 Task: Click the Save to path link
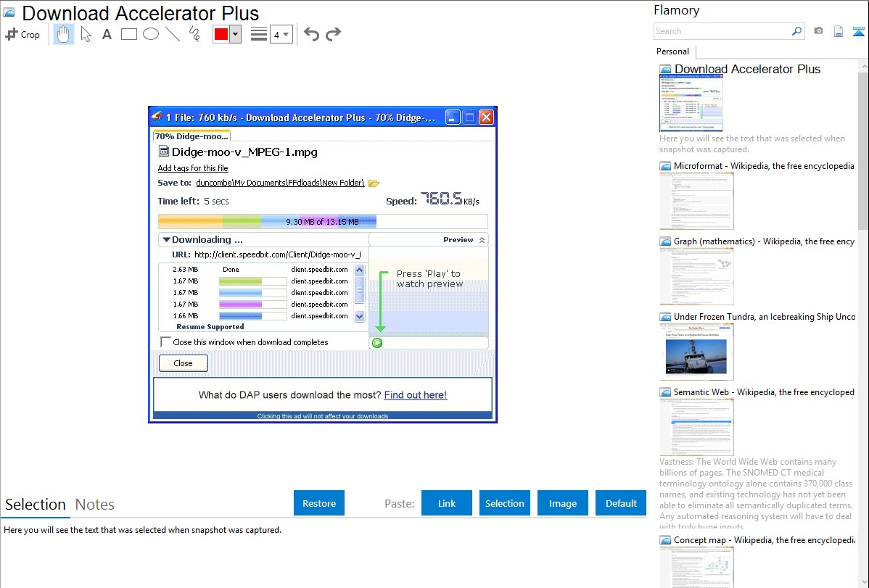point(281,183)
